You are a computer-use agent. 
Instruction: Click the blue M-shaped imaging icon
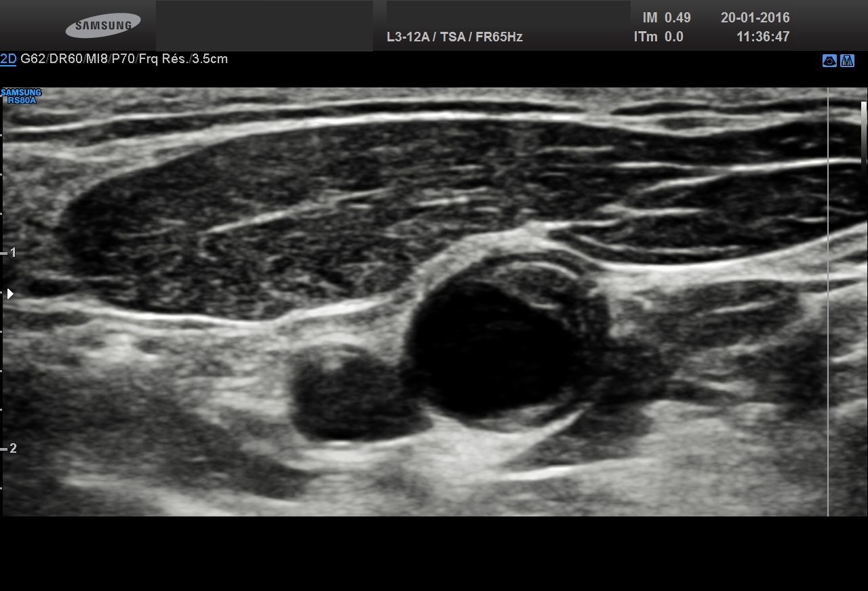(847, 60)
